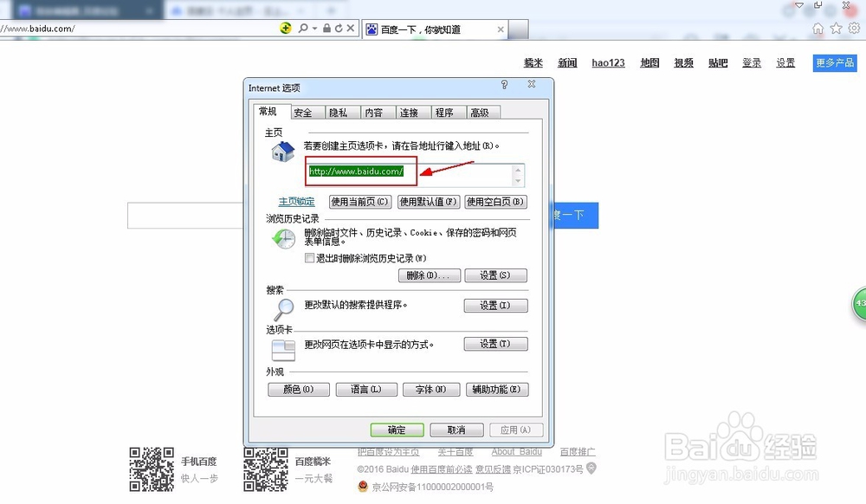Click the 百度推广 footer link
Screen dimensions: 866x504
pos(578,451)
